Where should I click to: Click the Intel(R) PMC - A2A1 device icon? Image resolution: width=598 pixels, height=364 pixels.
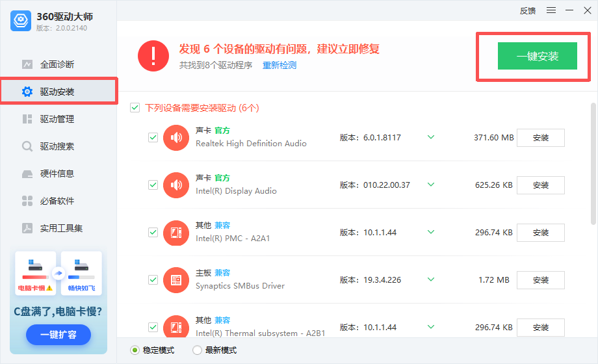[x=175, y=233]
